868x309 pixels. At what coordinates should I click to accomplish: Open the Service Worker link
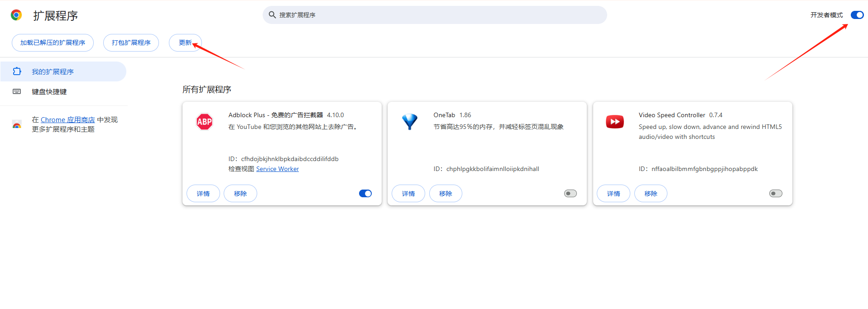pyautogui.click(x=278, y=169)
